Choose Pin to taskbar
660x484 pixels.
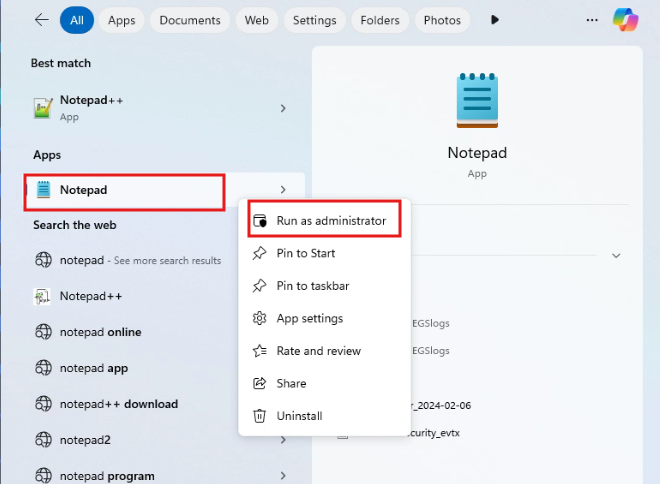tap(325, 286)
